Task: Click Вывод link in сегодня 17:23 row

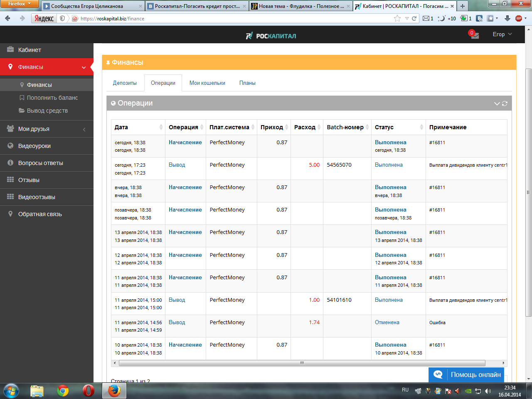Action: coord(177,165)
